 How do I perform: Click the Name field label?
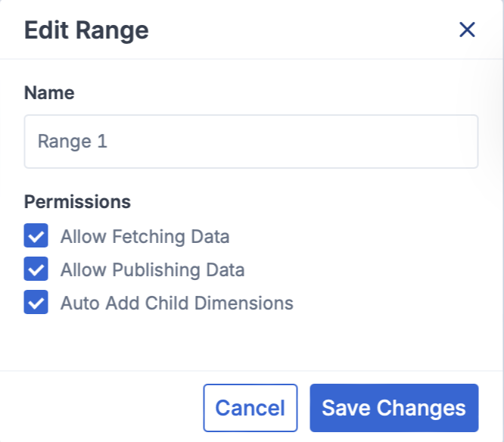(x=49, y=93)
